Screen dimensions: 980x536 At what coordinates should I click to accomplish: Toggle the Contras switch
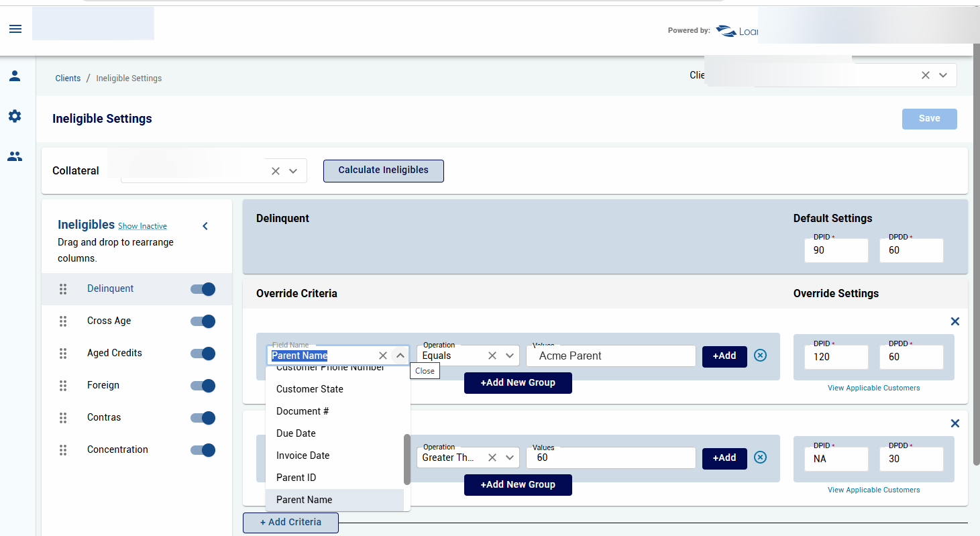click(x=203, y=418)
